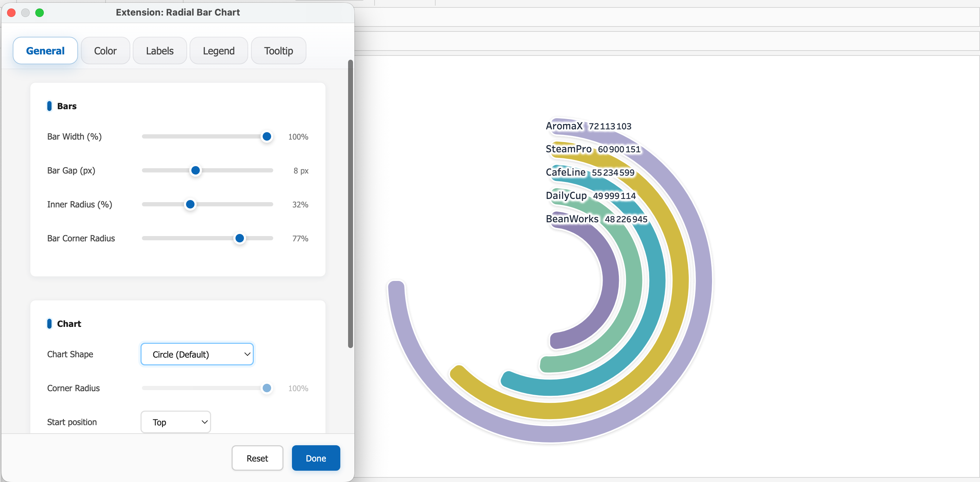Open the Labels tab
The image size is (980, 482).
point(160,51)
